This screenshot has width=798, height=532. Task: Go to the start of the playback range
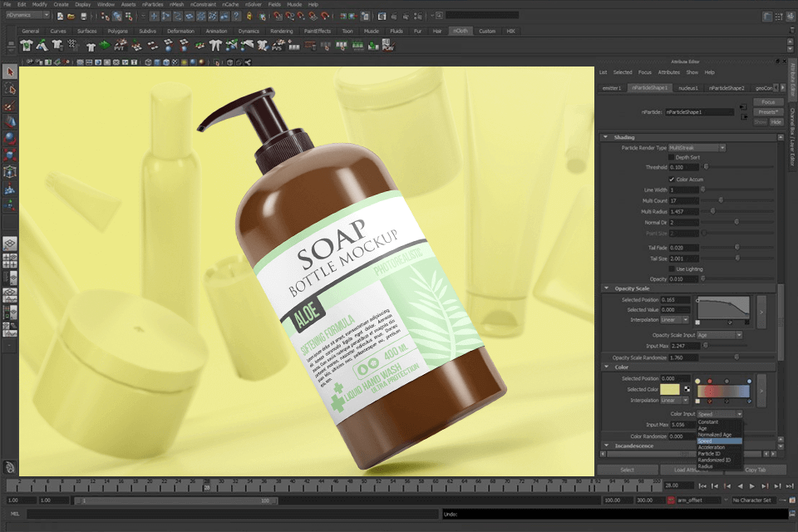[703, 486]
